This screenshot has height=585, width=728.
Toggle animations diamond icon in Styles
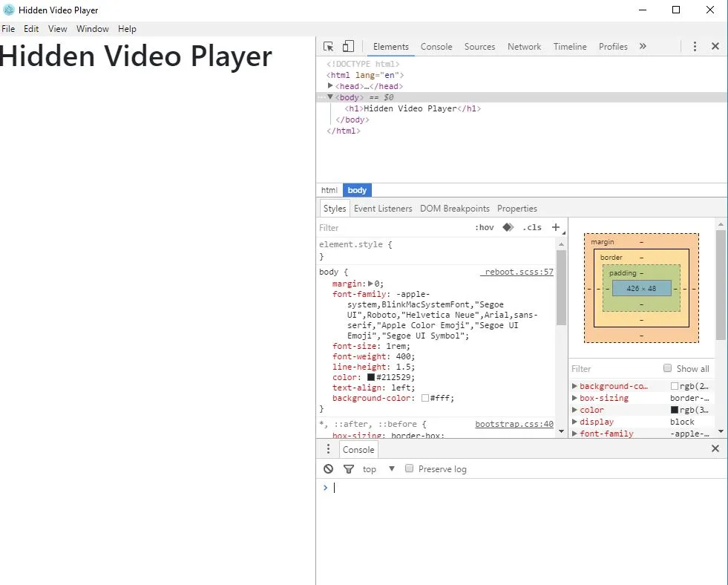point(508,227)
